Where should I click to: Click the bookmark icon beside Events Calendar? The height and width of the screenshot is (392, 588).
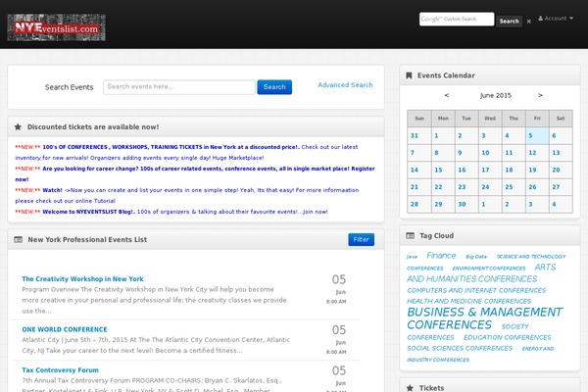pos(409,75)
